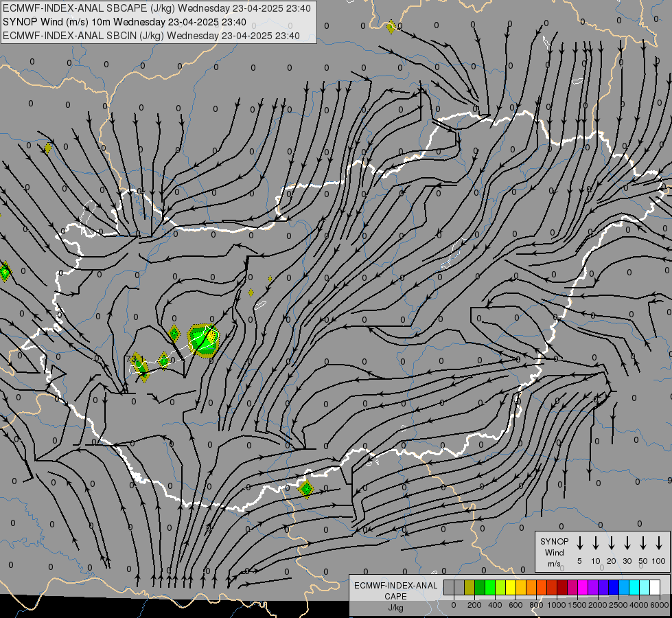Click the wind arrow above 100 m/s

(x=659, y=542)
